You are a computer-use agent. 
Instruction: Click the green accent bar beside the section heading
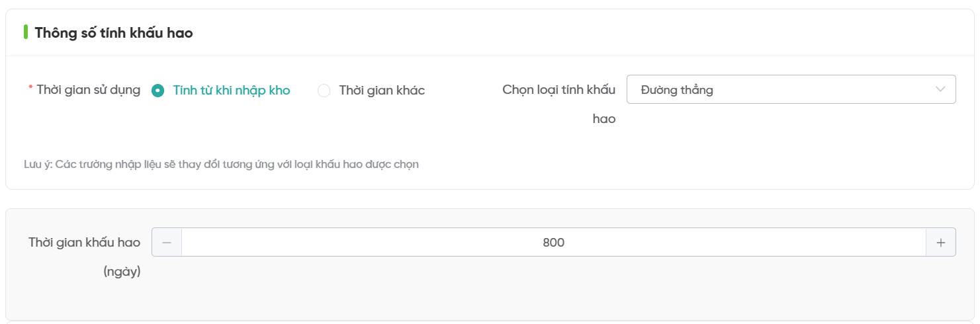click(x=26, y=32)
